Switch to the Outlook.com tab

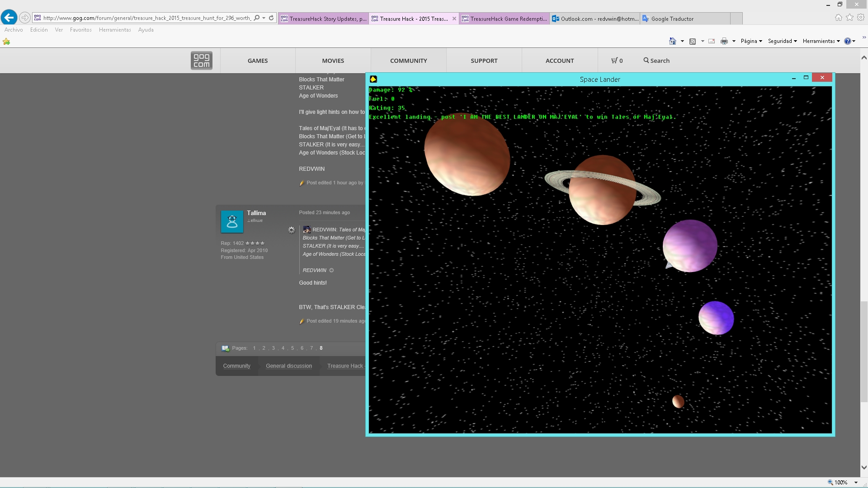point(594,19)
